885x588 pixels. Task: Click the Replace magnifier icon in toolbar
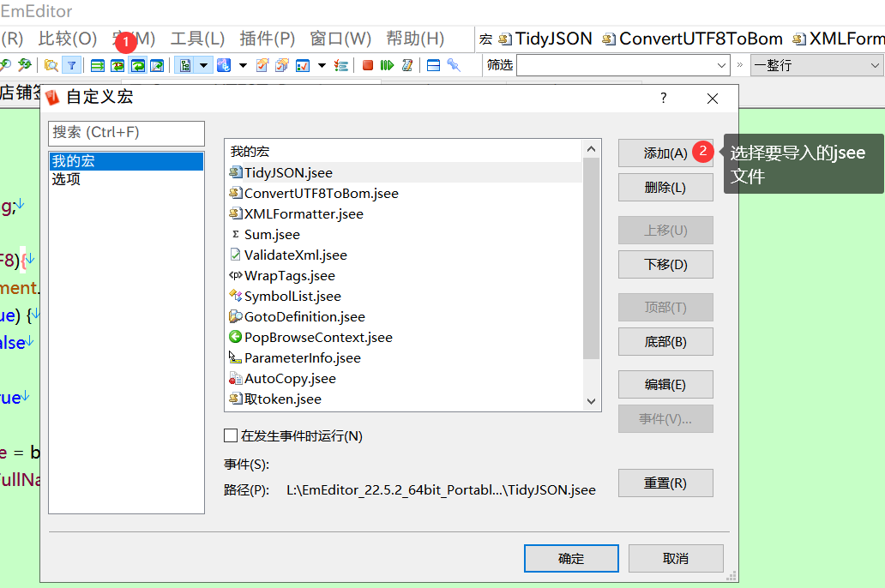pos(24,65)
